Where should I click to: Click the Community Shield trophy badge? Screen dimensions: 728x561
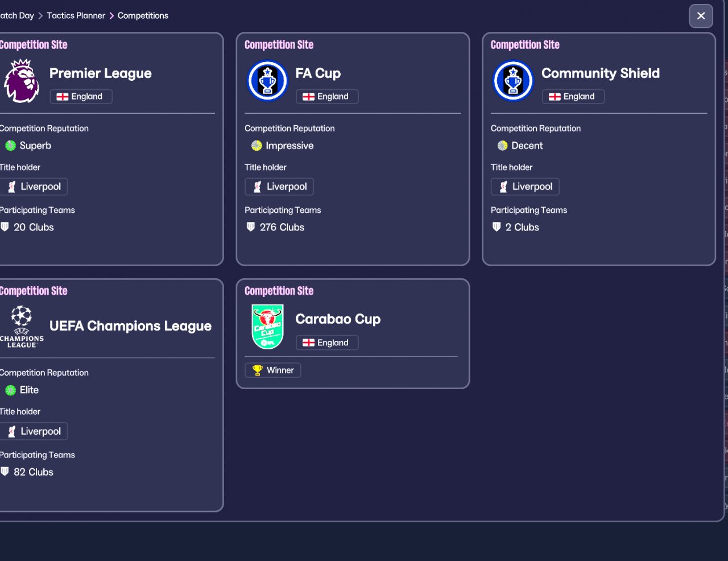513,81
